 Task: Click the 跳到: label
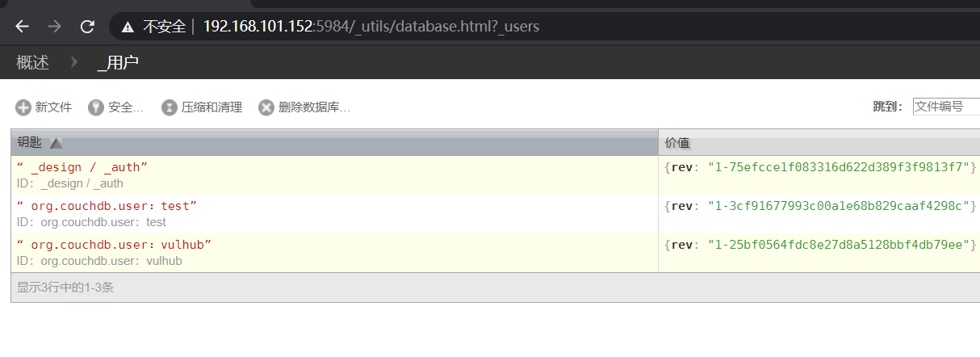pyautogui.click(x=888, y=107)
